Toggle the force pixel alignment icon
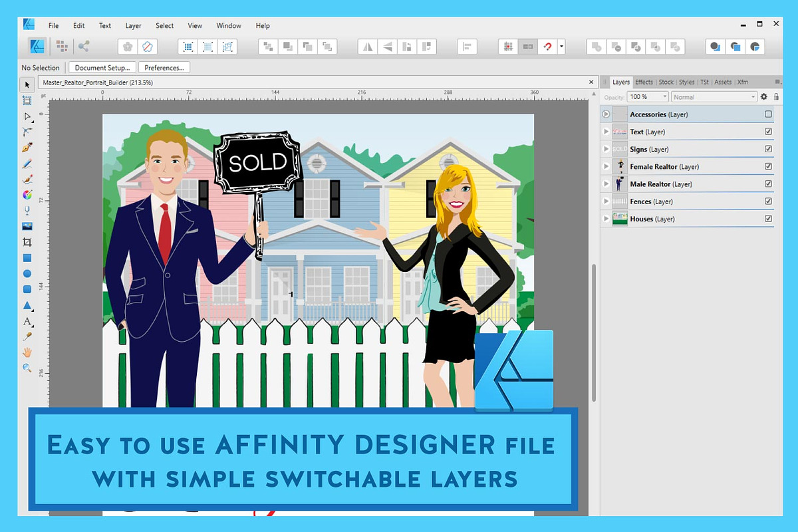This screenshot has width=798, height=532. tap(508, 47)
